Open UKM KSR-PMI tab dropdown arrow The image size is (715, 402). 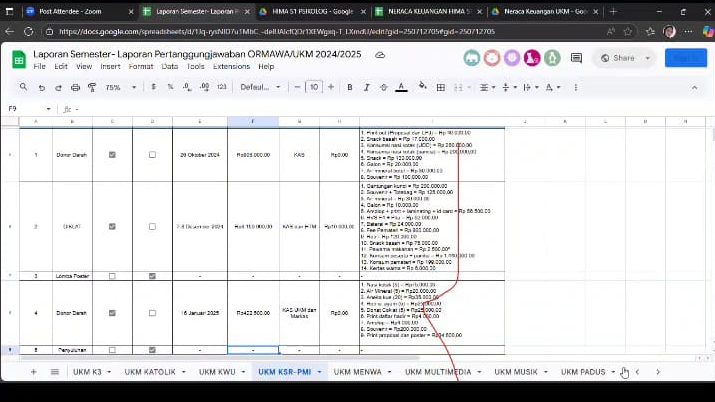[320, 372]
